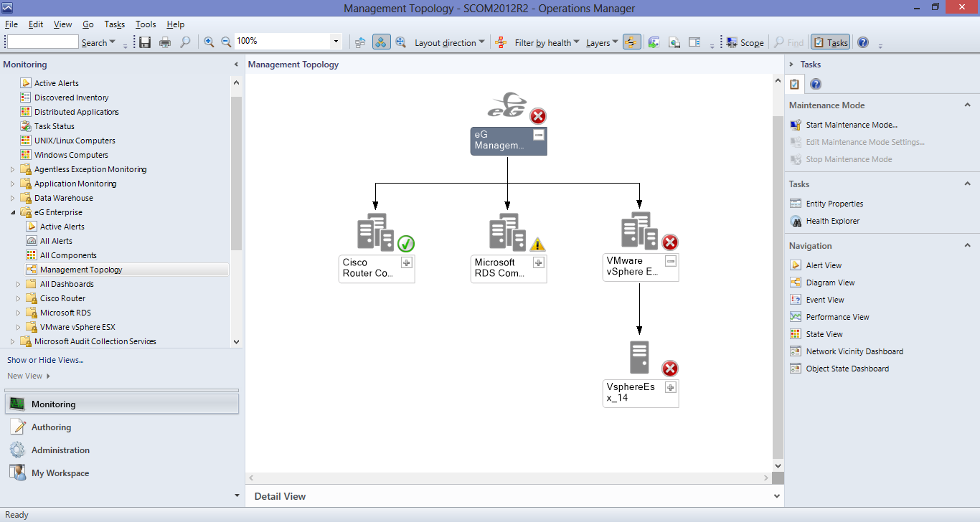Collapse VMware vSphere E node minus box
The width and height of the screenshot is (980, 522).
click(671, 262)
